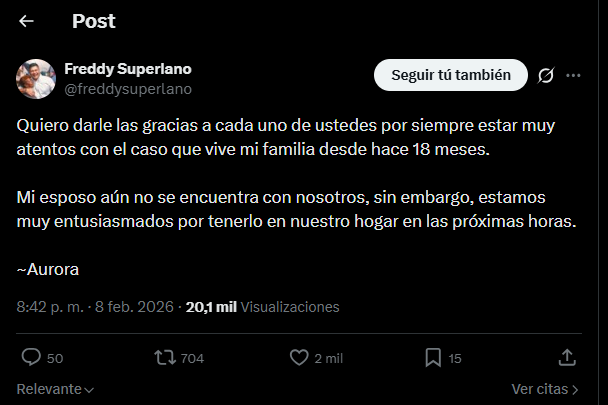The image size is (608, 405).
Task: Expand the Relevante sort dropdown
Action: click(x=56, y=389)
